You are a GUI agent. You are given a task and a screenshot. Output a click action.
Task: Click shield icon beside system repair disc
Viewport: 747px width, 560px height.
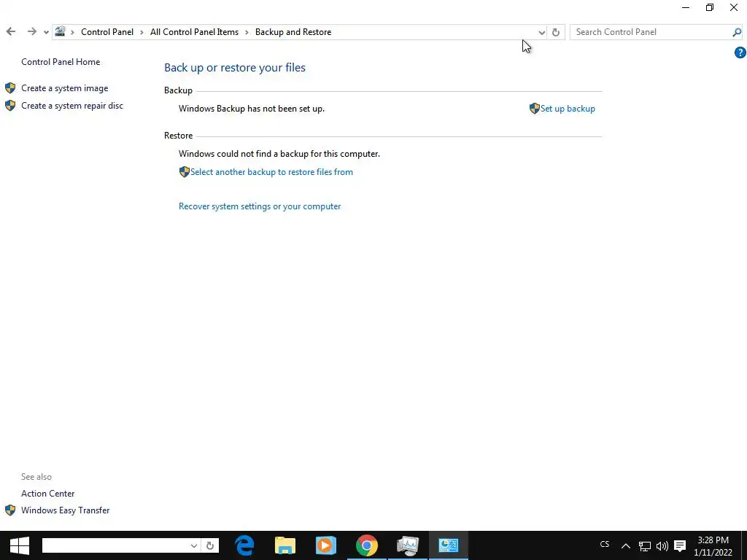click(10, 105)
